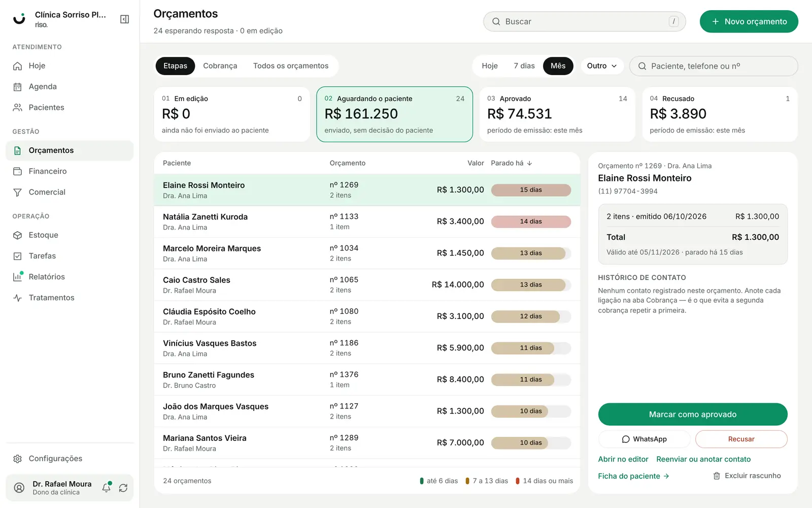Click the sync refresh icon
Viewport: 812px width, 508px height.
point(123,488)
